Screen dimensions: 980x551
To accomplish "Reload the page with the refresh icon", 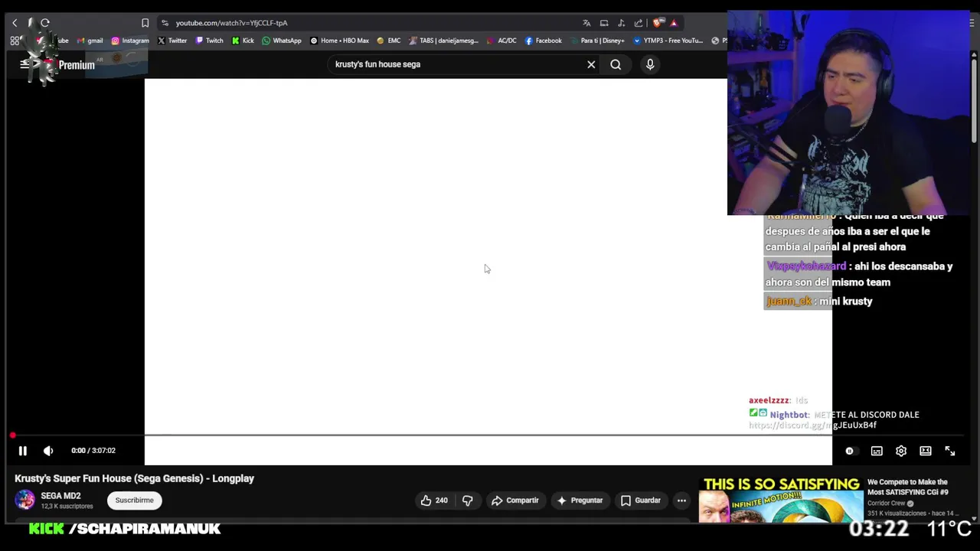I will (x=45, y=23).
